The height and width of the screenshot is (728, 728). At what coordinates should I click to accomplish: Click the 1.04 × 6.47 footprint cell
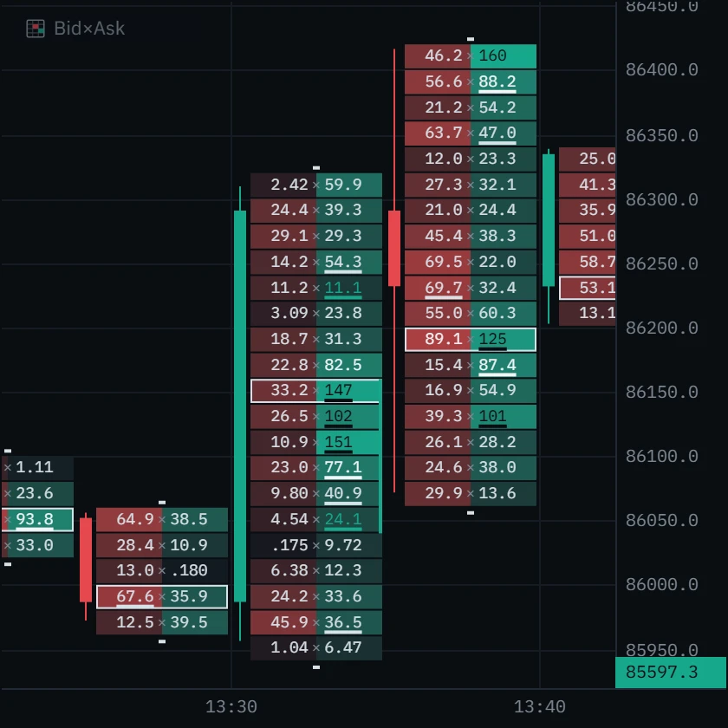coord(316,647)
